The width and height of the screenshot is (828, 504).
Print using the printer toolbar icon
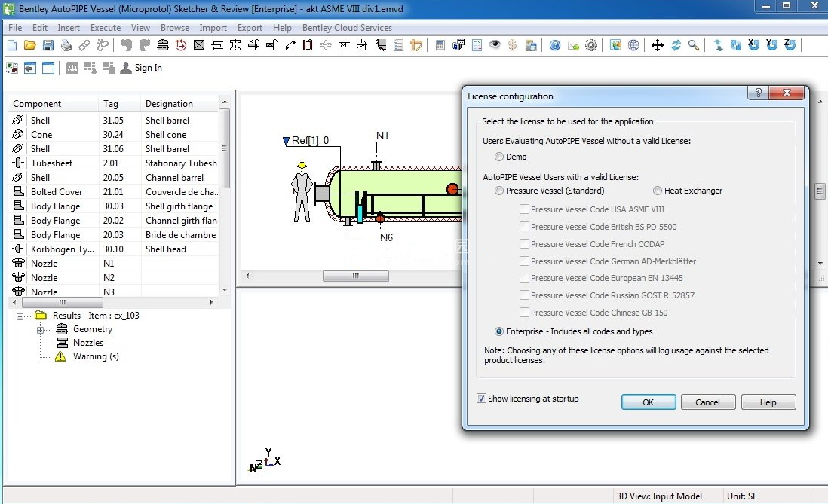66,45
